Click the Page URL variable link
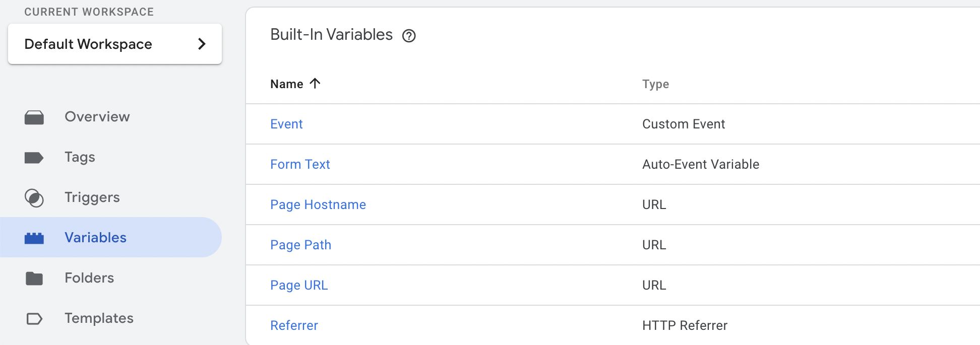This screenshot has height=345, width=980. point(299,286)
